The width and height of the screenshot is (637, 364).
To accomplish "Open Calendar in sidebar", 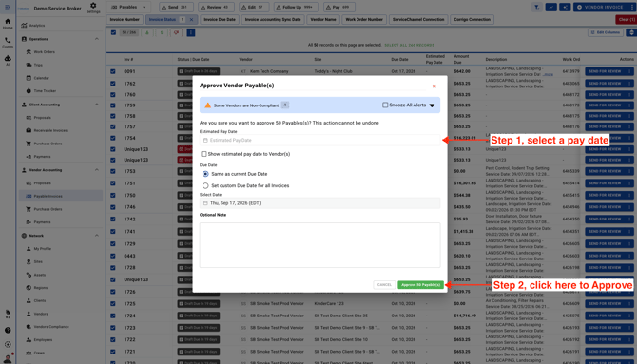I will [41, 78].
